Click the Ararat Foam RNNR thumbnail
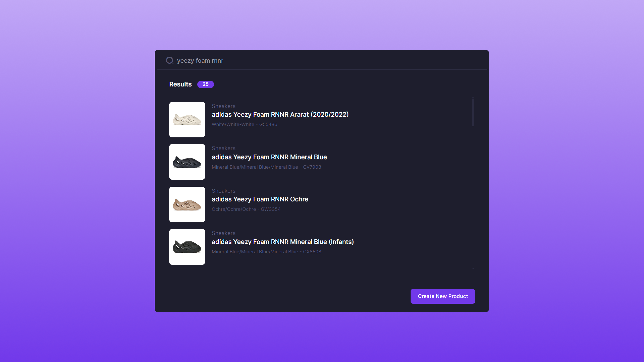The width and height of the screenshot is (644, 362). click(x=187, y=119)
